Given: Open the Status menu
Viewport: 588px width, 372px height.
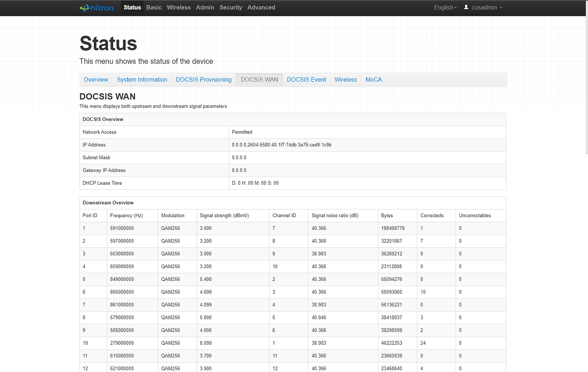Looking at the screenshot, I should [132, 7].
